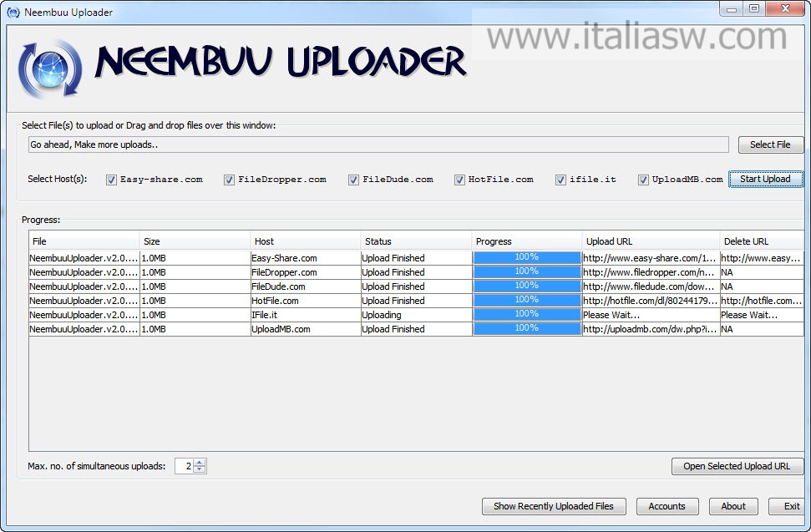Click the Neembuu Uploader title bar icon

pos(13,12)
